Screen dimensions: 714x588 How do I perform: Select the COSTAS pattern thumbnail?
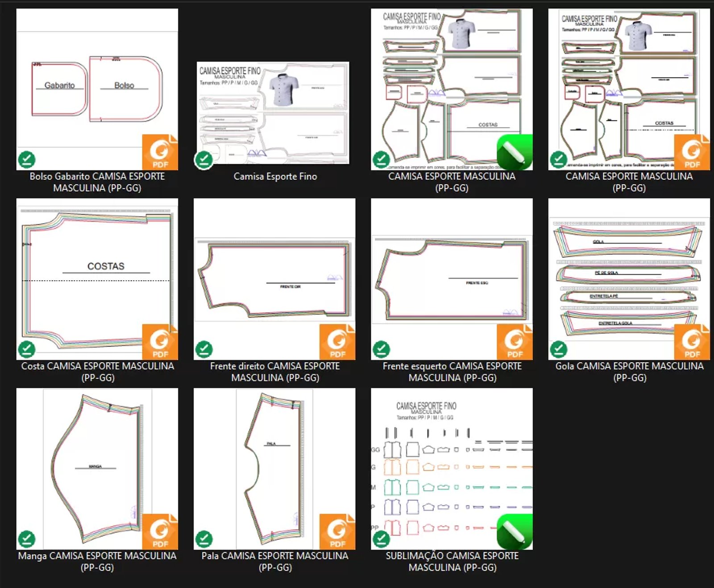click(97, 279)
